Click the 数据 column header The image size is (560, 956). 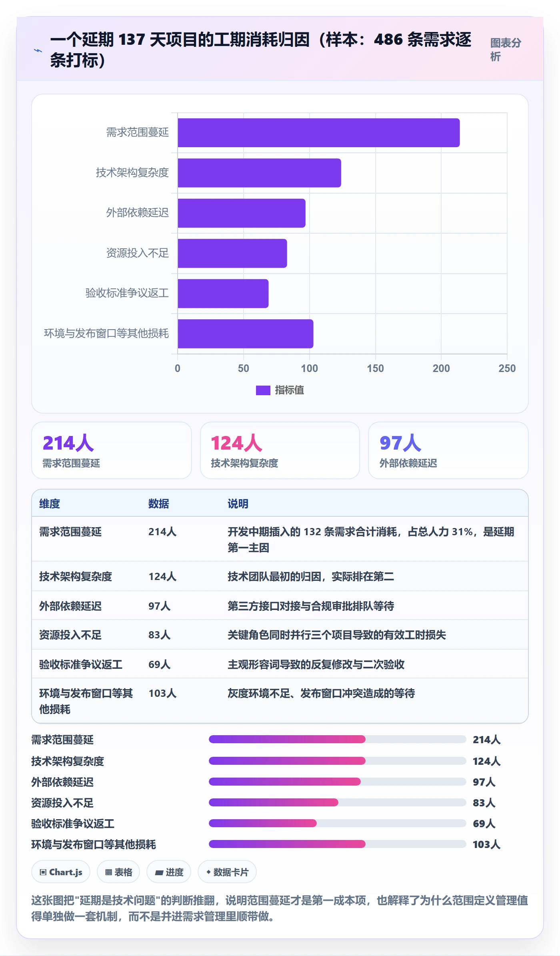159,504
